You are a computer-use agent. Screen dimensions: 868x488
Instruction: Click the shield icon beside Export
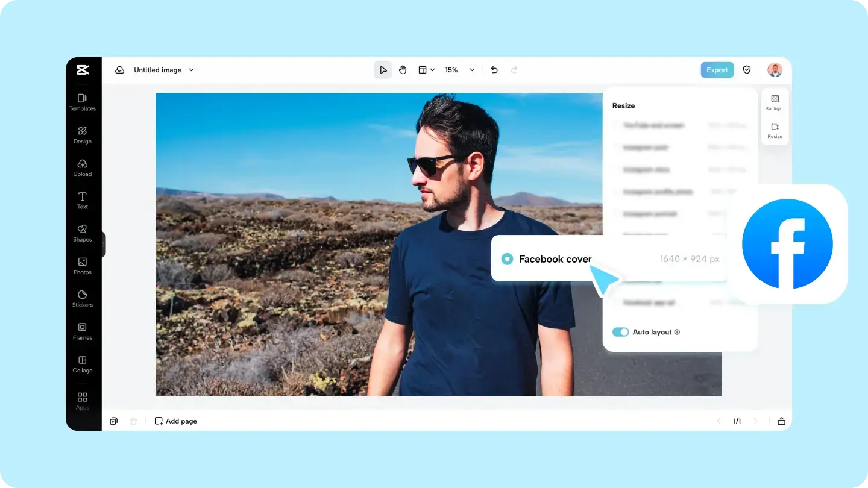pyautogui.click(x=747, y=70)
